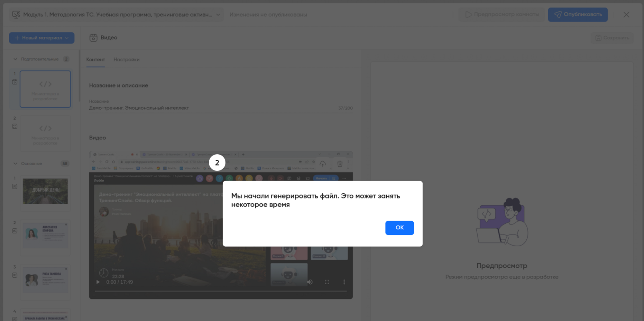Viewport: 644px width, 321px height.
Task: Open the video player's three-dot menu
Action: tap(344, 282)
